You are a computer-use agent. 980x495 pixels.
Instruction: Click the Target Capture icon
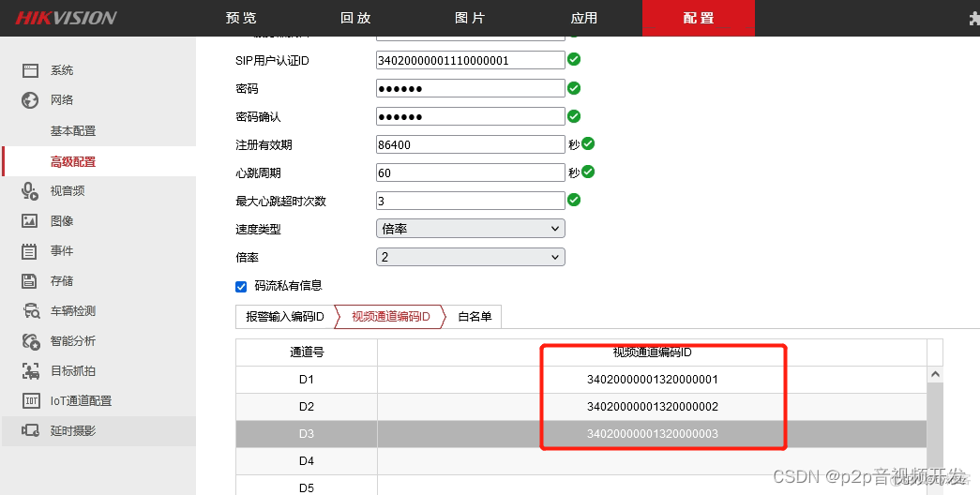[31, 370]
